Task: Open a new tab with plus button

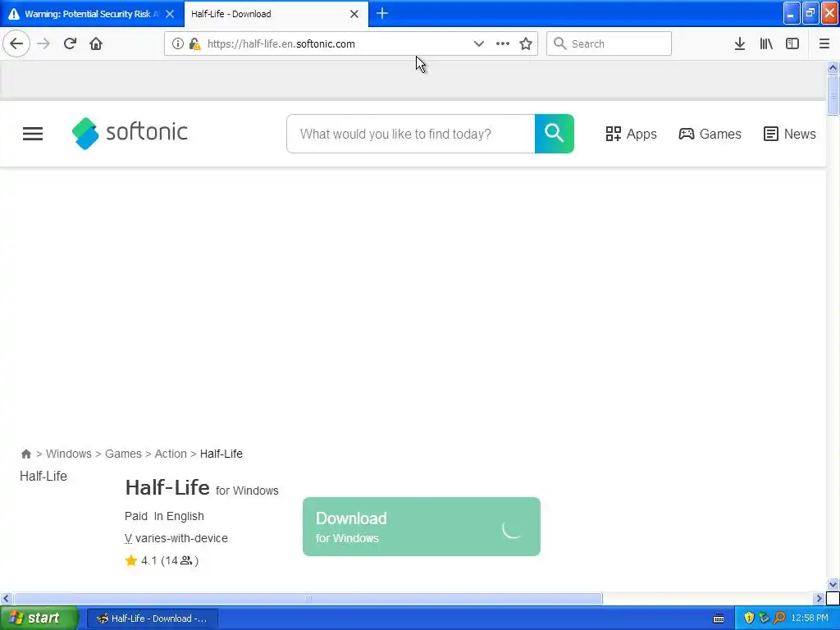Action: coord(382,13)
